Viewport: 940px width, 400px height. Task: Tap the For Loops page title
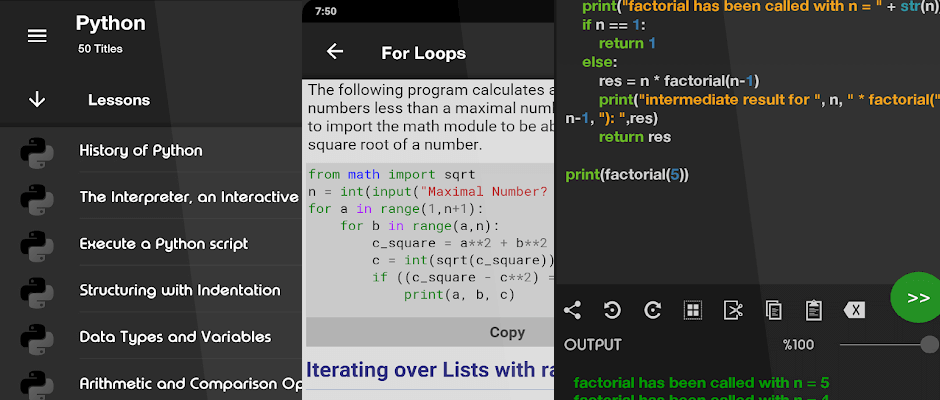423,53
